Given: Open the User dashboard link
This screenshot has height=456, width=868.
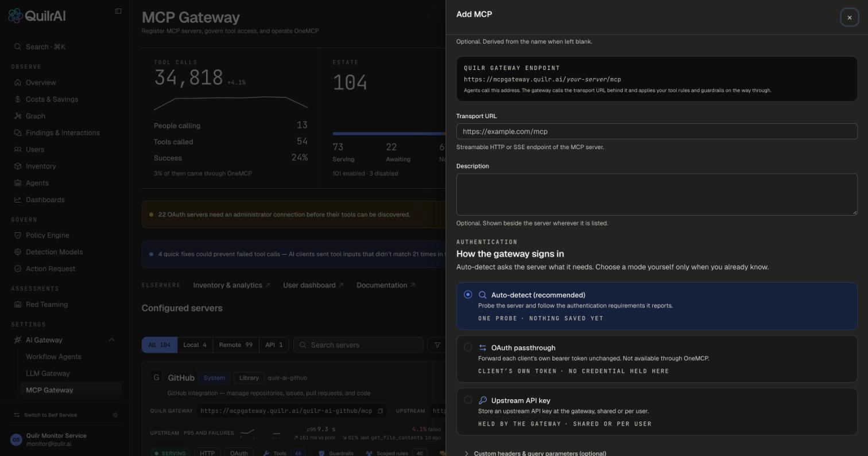Looking at the screenshot, I should [x=313, y=285].
